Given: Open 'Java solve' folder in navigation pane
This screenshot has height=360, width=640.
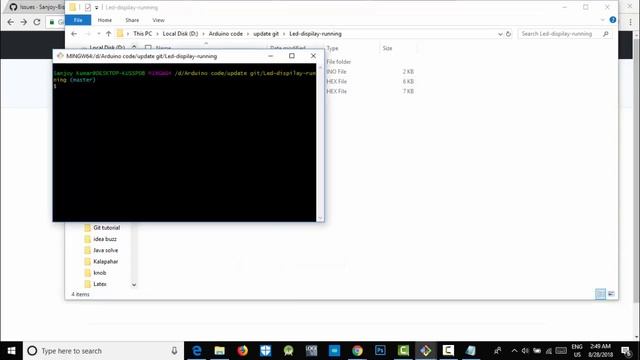Looking at the screenshot, I should 105,250.
